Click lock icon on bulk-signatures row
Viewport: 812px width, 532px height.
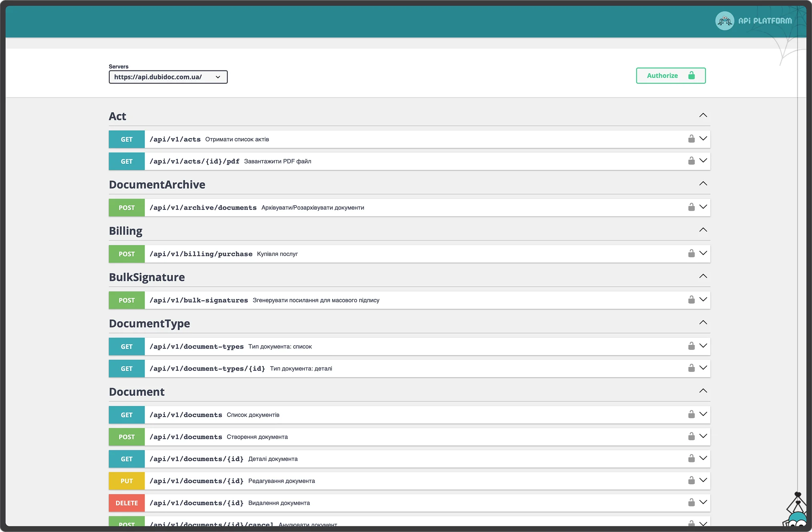(691, 300)
